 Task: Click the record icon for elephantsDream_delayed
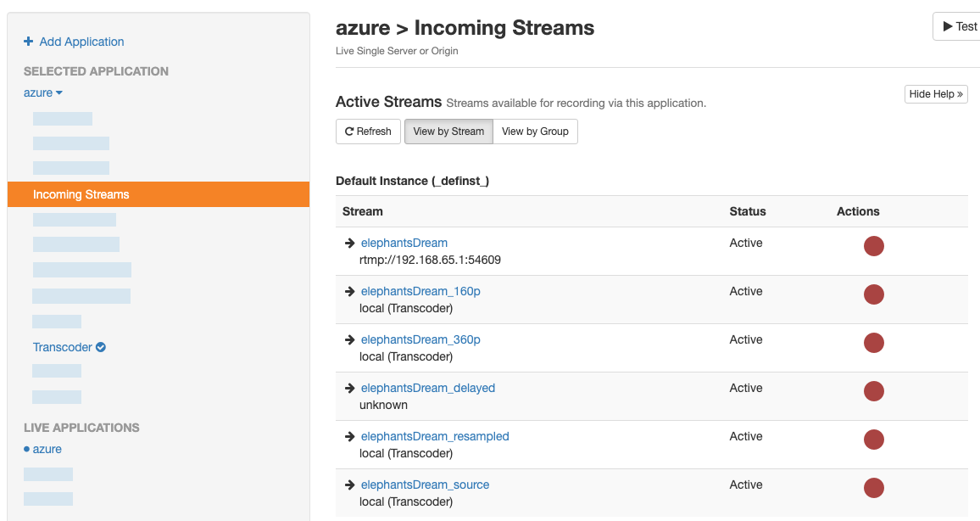pos(873,391)
